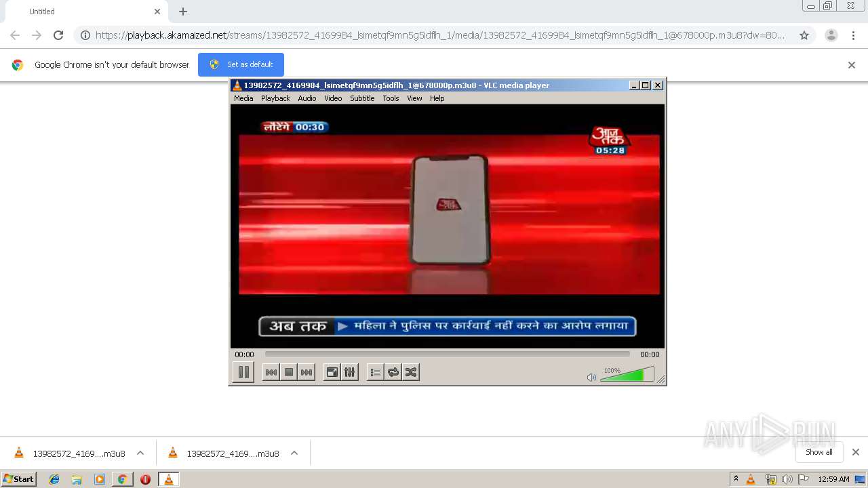Image resolution: width=868 pixels, height=488 pixels.
Task: Switch to VLC in the taskbar
Action: 168,479
